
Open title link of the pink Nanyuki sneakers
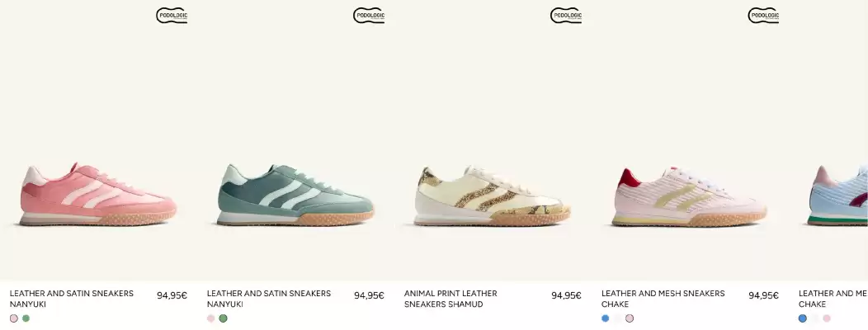(x=72, y=299)
